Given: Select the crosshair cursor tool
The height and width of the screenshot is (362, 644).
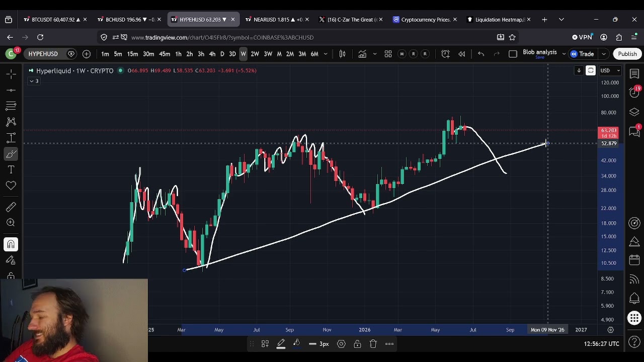Looking at the screenshot, I should (x=11, y=74).
